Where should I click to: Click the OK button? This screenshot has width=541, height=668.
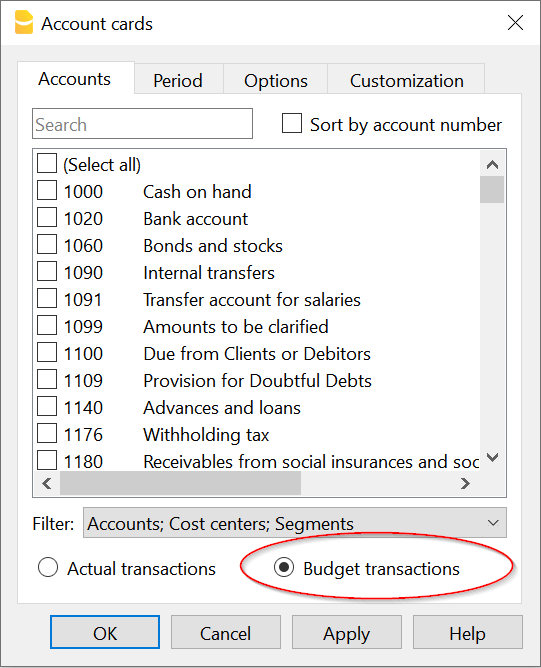click(105, 632)
